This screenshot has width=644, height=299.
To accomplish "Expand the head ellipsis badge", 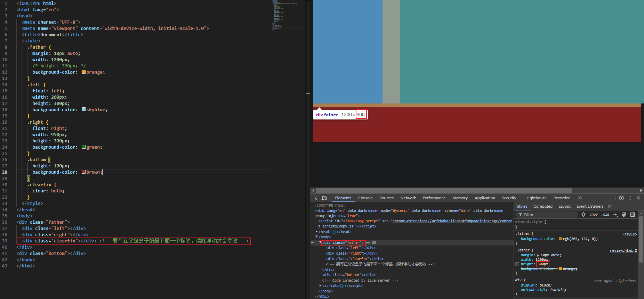I will [334, 232].
